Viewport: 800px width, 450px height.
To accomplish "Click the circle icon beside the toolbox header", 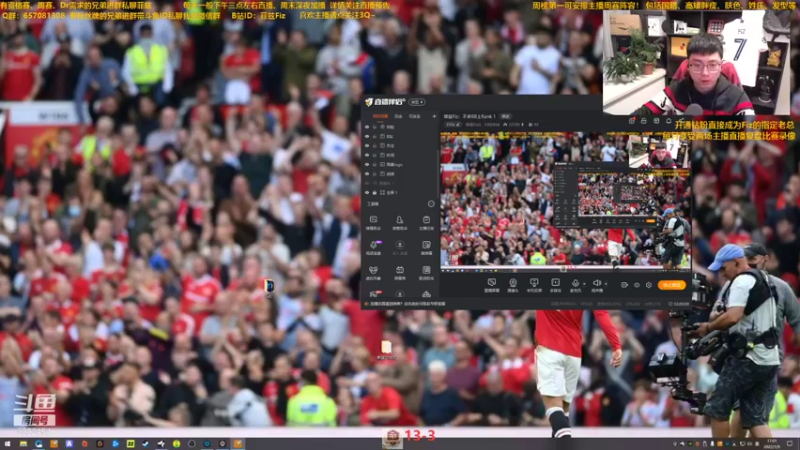I will click(x=431, y=204).
